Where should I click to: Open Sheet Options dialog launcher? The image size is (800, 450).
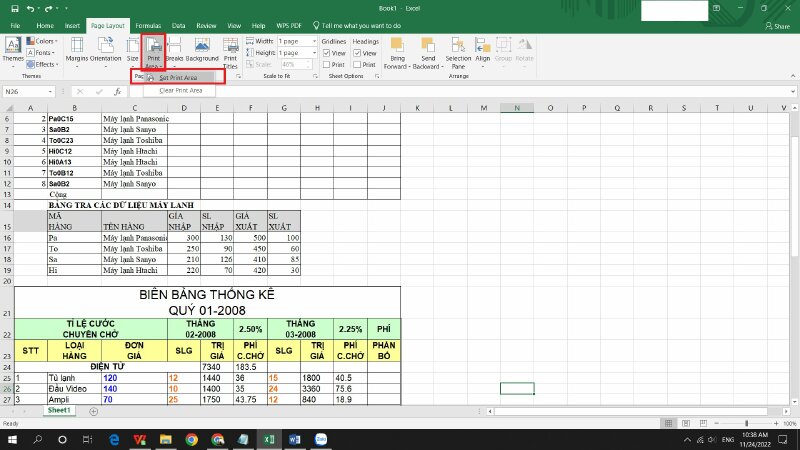click(x=377, y=76)
